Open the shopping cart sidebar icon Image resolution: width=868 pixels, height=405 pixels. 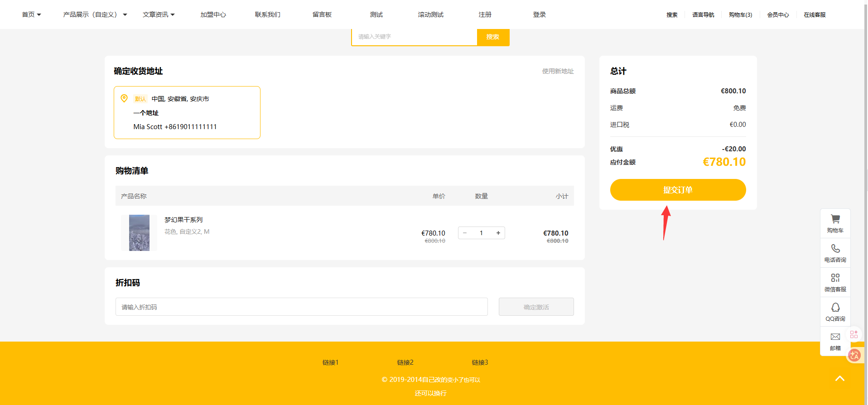point(835,220)
